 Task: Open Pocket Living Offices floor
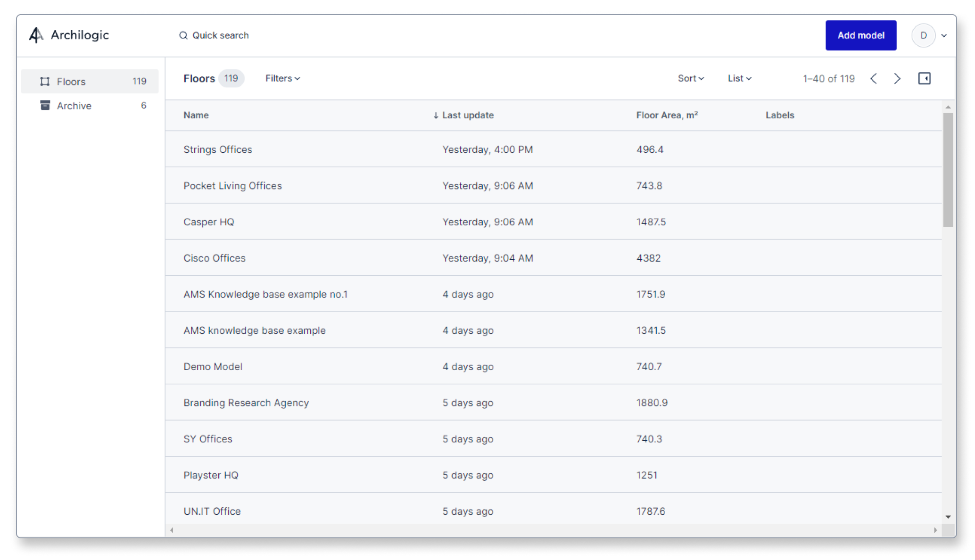pyautogui.click(x=554, y=186)
